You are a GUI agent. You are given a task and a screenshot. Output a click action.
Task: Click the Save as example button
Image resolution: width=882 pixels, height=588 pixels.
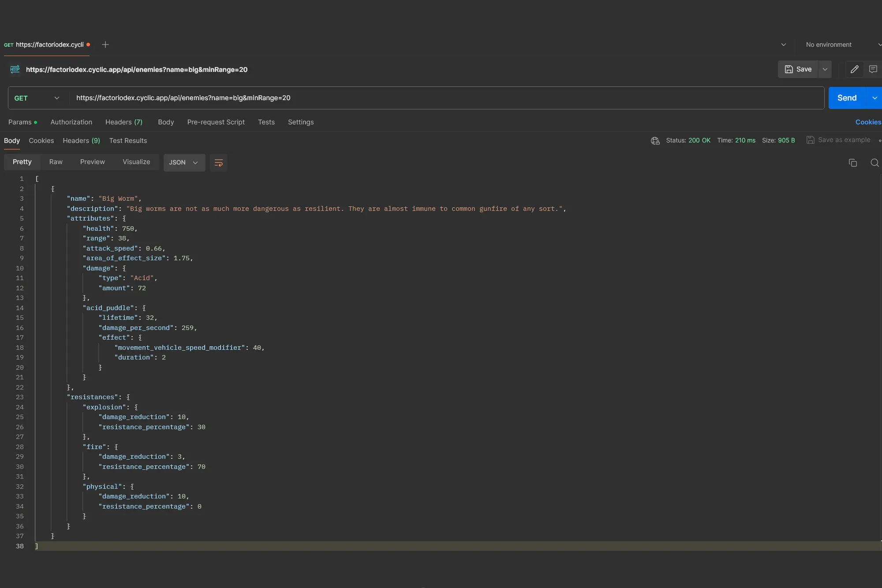[x=838, y=140]
